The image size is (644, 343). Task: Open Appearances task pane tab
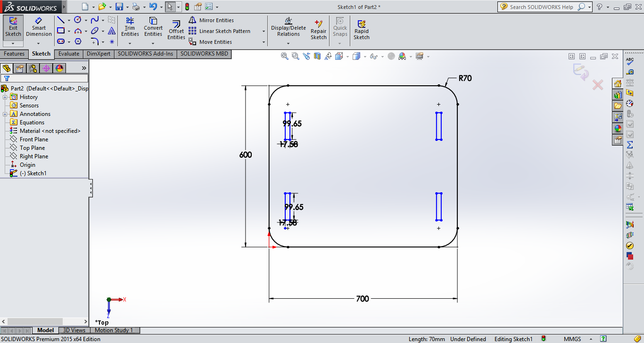pos(618,129)
